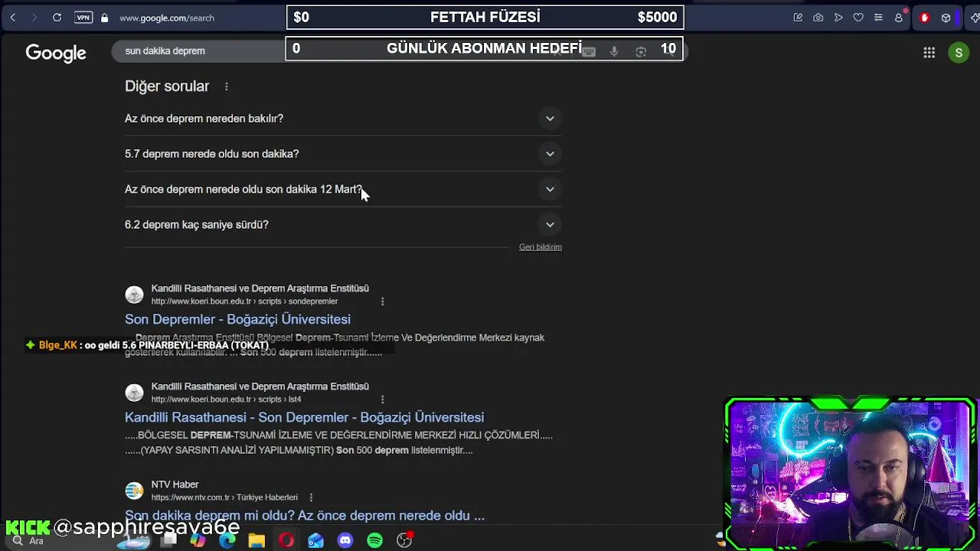This screenshot has height=551, width=980.
Task: Open OBS Studio from the taskbar
Action: [x=404, y=541]
